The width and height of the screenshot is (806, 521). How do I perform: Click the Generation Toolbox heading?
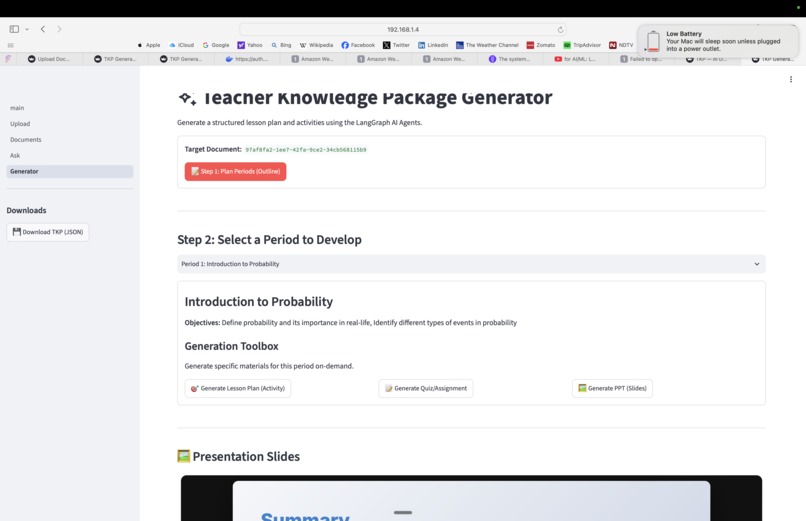pos(231,346)
